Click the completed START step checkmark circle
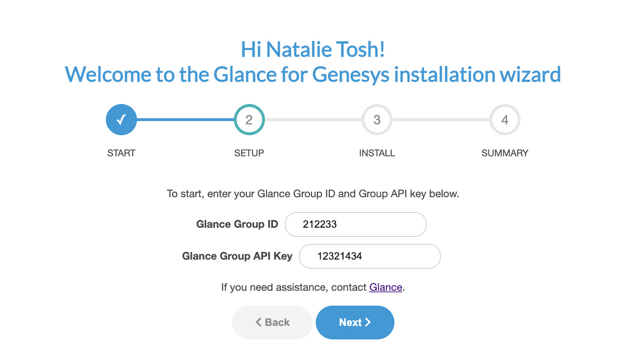The image size is (638, 364). [x=121, y=120]
